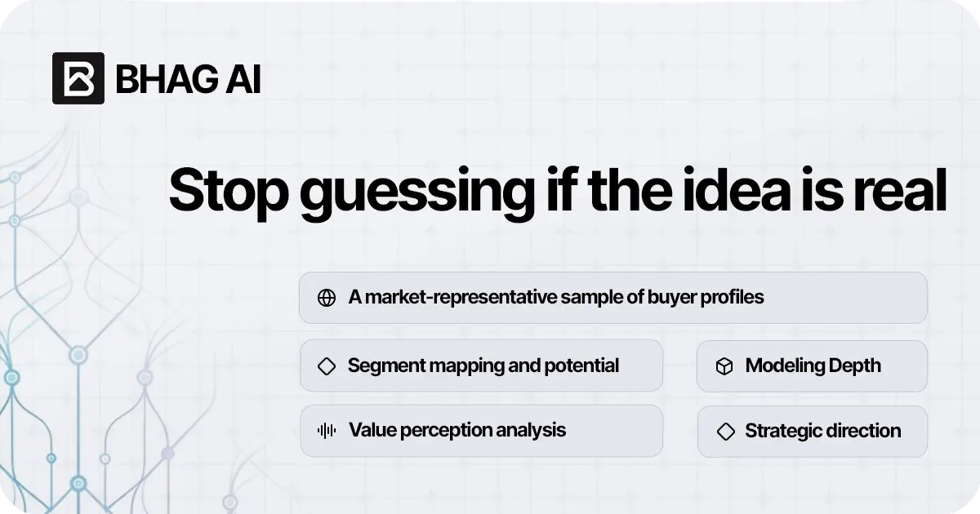Click the diamond icon beside Segment mapping

[327, 366]
